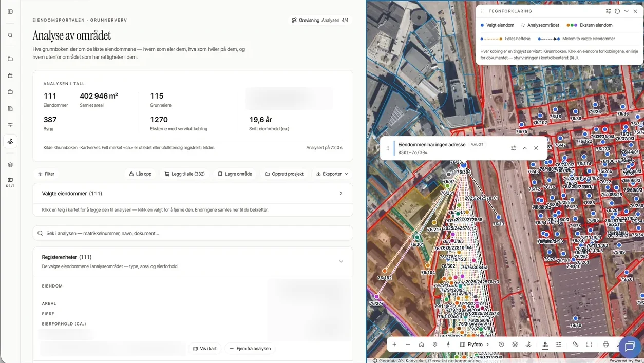The height and width of the screenshot is (363, 644).
Task: Close the Tegnforklaring legend panel
Action: [635, 11]
